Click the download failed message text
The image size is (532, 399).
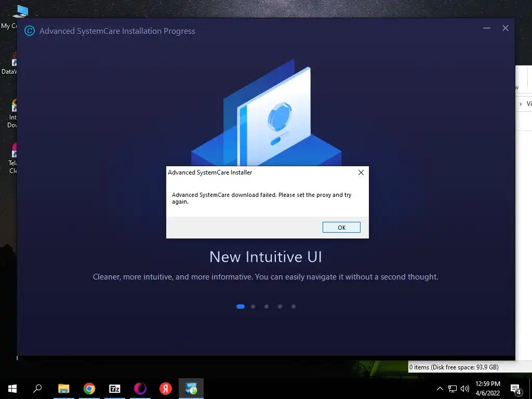(x=262, y=198)
